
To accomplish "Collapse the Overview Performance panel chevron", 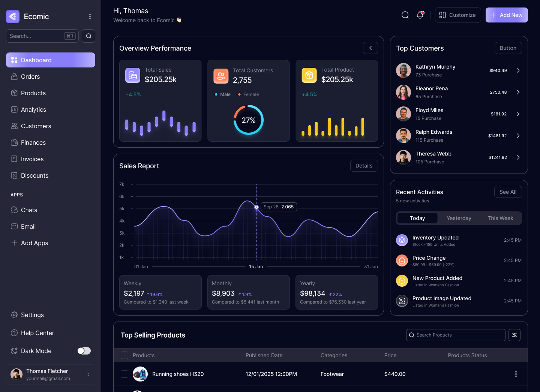I will 370,48.
